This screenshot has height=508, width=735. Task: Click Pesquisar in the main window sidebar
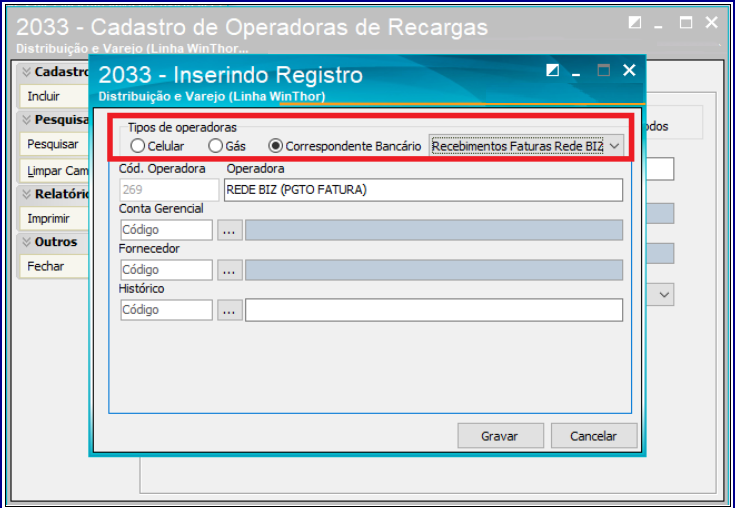pyautogui.click(x=54, y=144)
